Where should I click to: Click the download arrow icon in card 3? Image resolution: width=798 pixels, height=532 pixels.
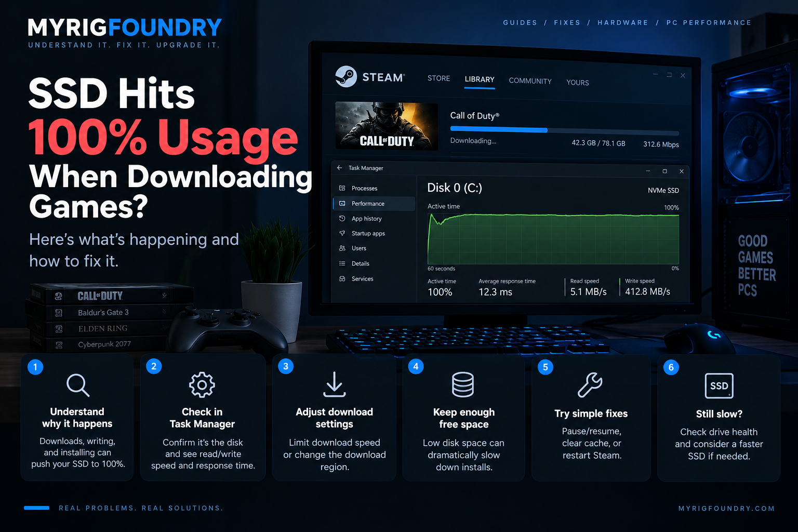[x=335, y=384]
